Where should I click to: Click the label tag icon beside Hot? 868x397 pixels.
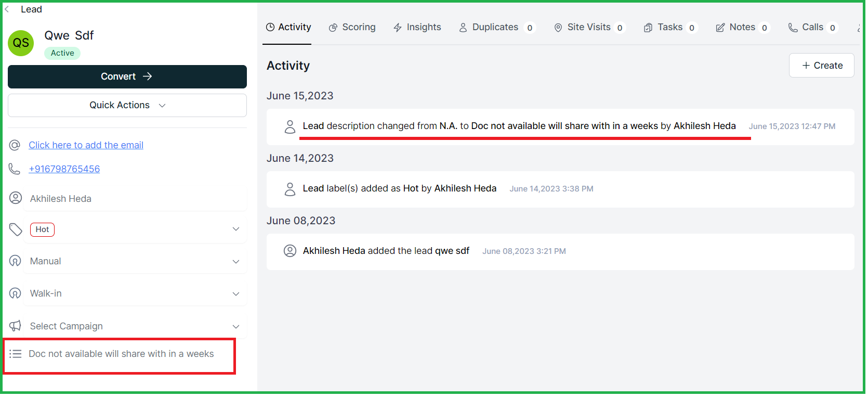(x=16, y=229)
